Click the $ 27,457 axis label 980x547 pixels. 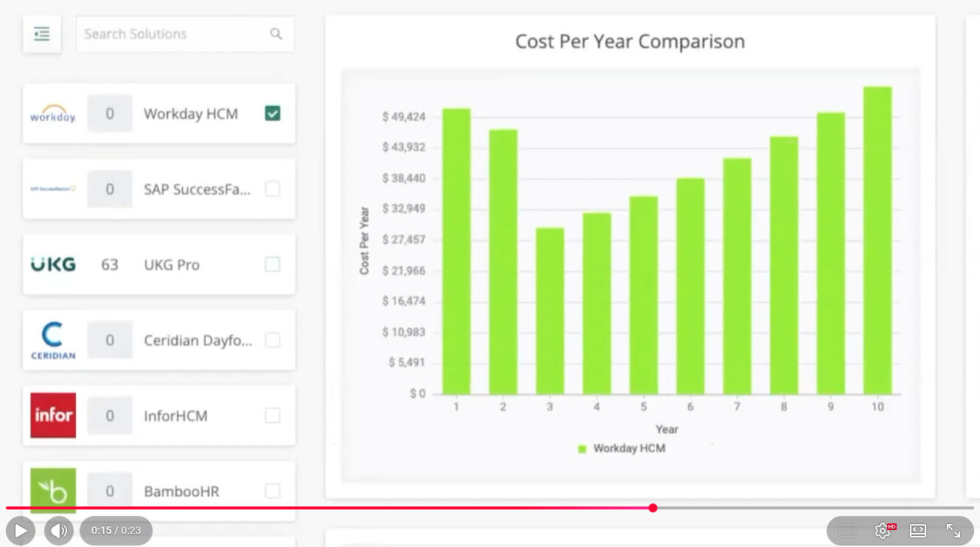[404, 240]
